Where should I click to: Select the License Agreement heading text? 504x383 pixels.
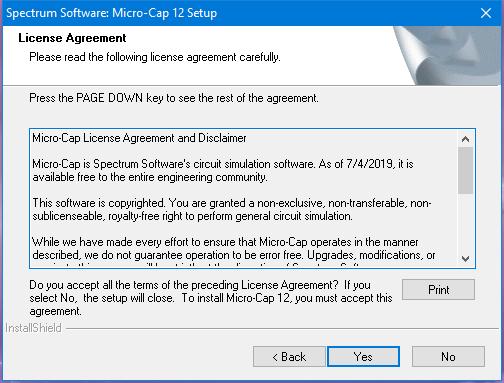tap(72, 38)
